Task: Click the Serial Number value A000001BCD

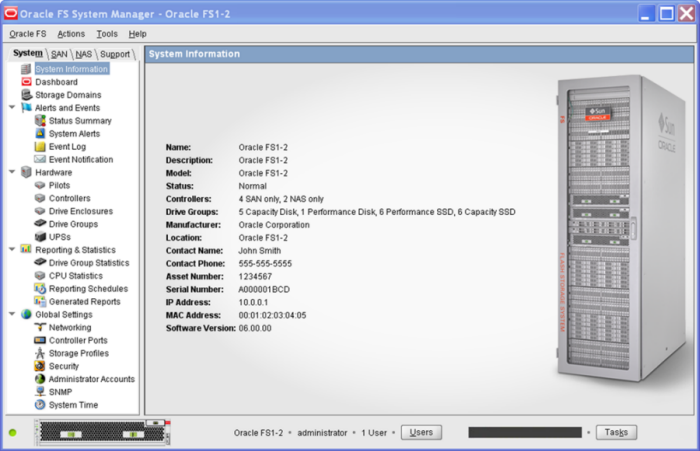Action: (x=264, y=289)
